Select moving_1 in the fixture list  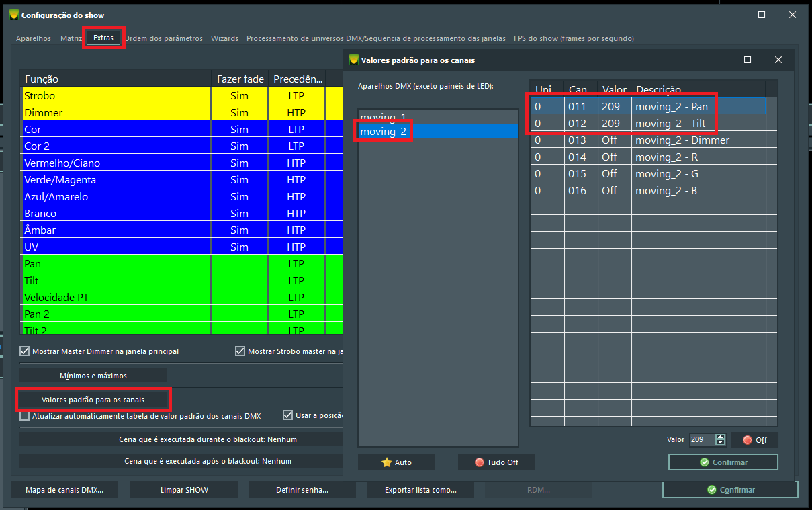pos(383,116)
